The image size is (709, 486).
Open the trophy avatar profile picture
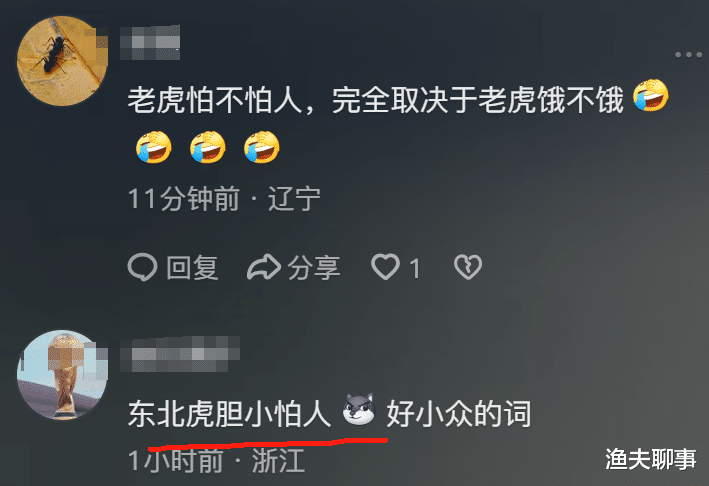(62, 375)
